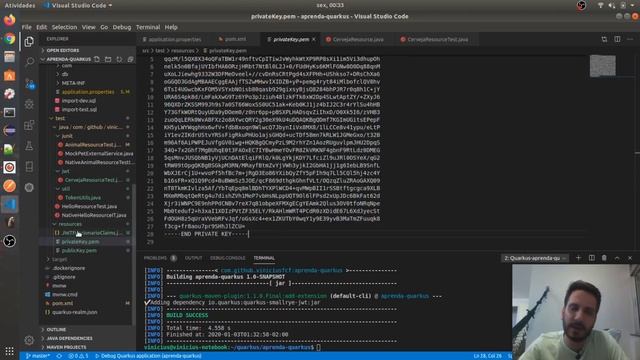Expand the MAVEN PROJECTS section
Image resolution: width=640 pixels, height=360 pixels.
tap(66, 347)
